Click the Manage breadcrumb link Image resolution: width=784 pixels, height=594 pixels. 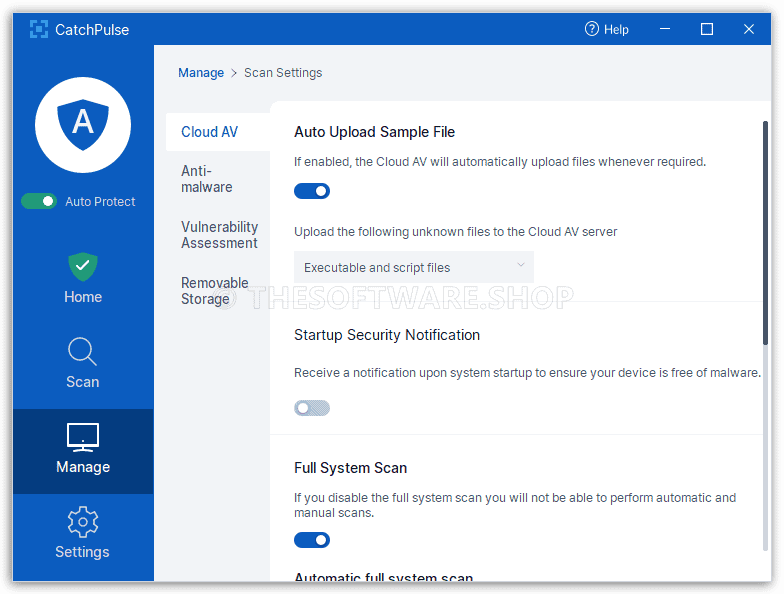[x=201, y=73]
